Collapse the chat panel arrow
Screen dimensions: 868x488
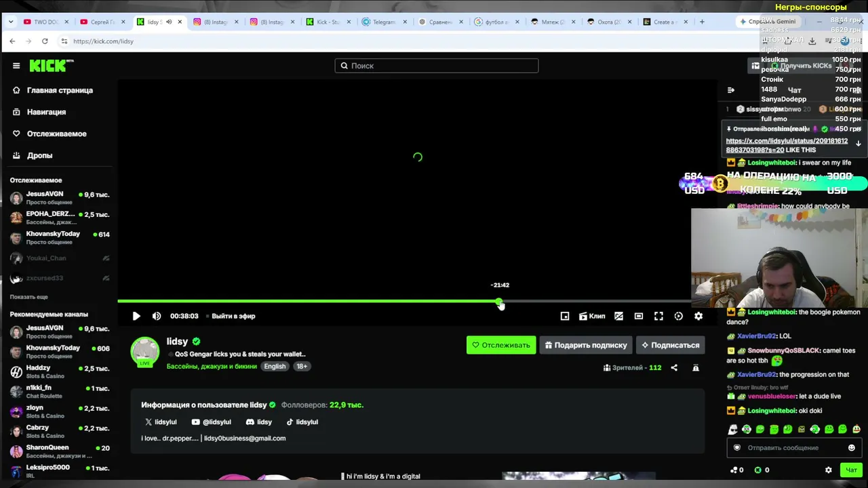pyautogui.click(x=731, y=90)
